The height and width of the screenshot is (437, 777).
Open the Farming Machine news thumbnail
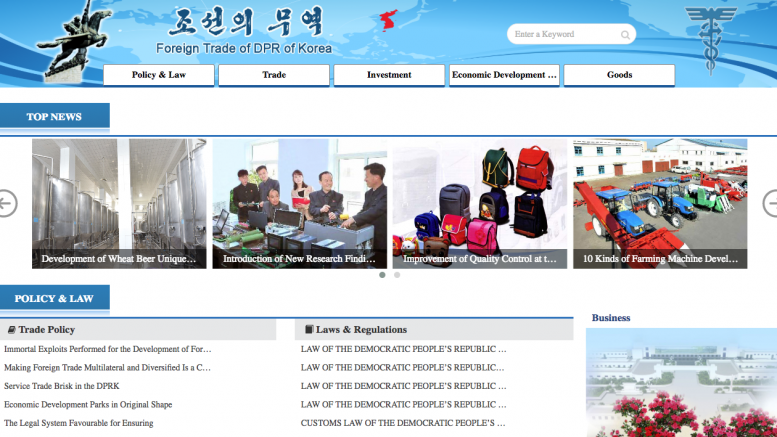click(660, 203)
